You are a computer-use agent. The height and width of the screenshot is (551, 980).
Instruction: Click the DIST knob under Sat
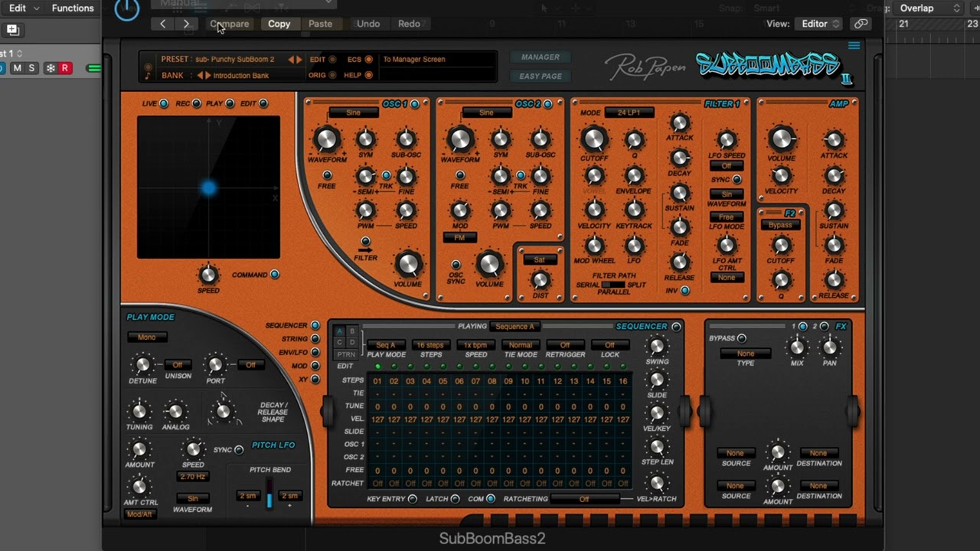pos(540,279)
